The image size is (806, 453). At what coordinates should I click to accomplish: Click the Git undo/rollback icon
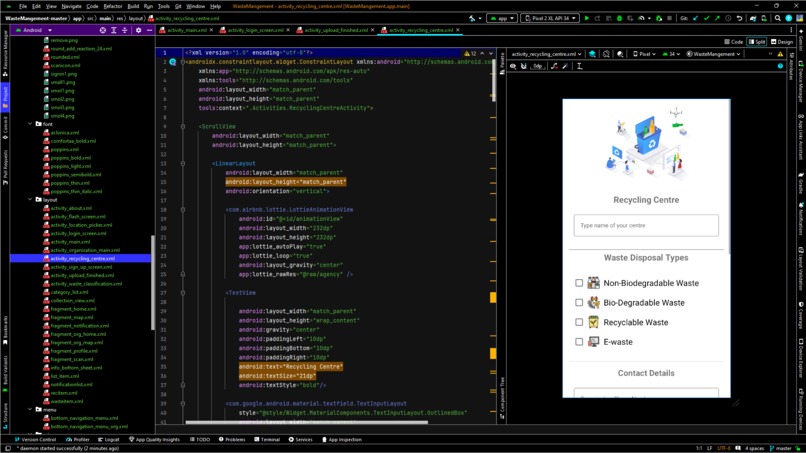[x=739, y=18]
